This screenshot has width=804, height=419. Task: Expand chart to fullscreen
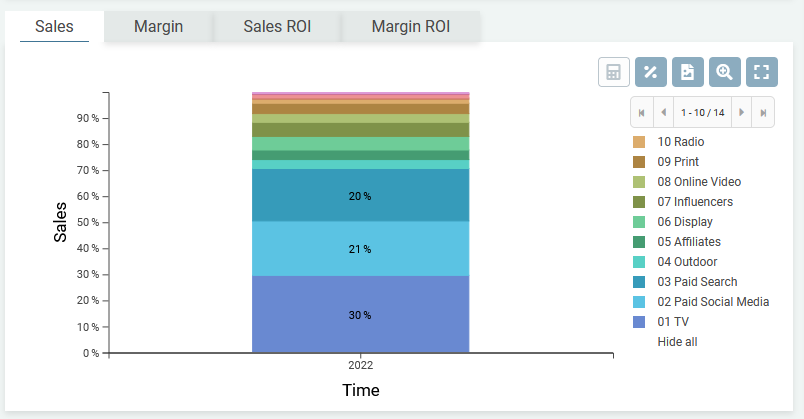point(761,72)
